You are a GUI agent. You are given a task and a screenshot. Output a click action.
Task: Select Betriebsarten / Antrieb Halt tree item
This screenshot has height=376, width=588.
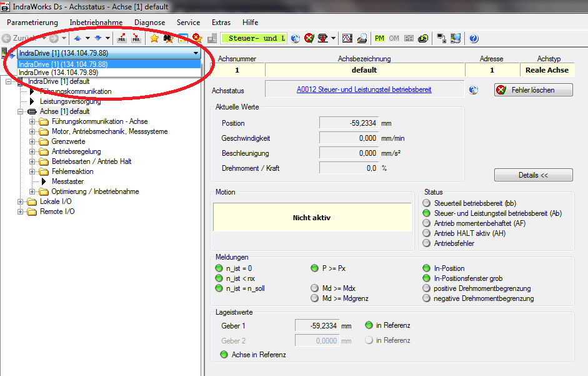click(x=91, y=161)
